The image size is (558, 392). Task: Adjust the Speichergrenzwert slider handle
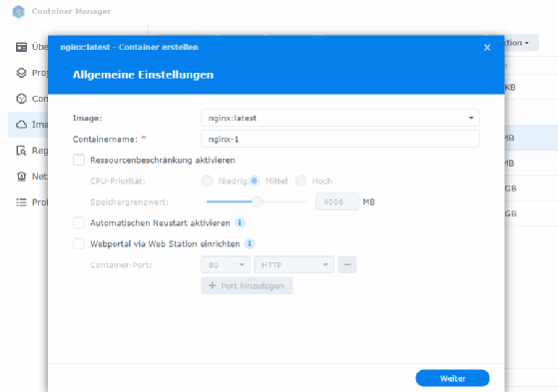click(257, 201)
